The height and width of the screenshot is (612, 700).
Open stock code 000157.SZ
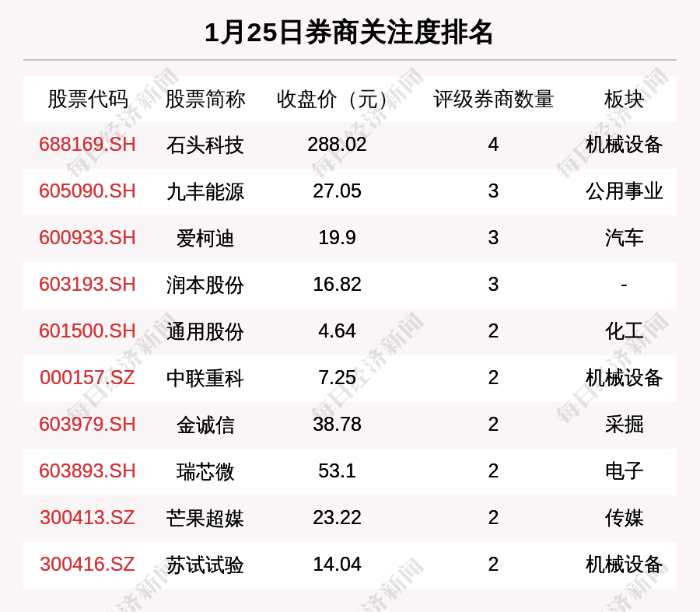87,378
